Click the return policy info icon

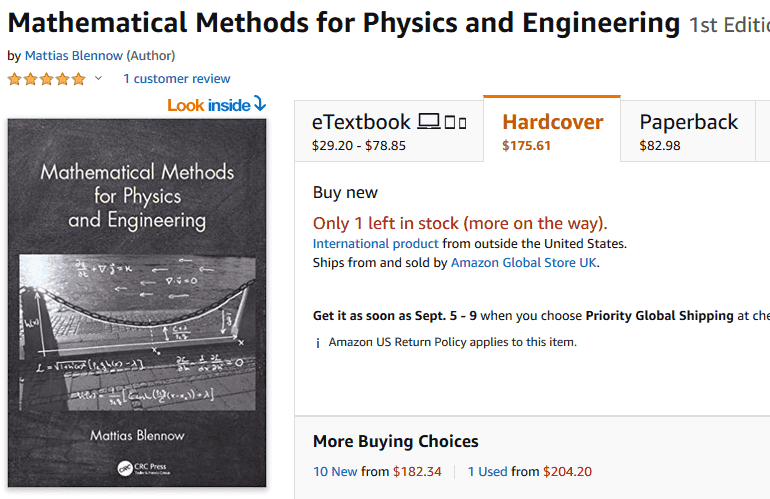(x=318, y=343)
